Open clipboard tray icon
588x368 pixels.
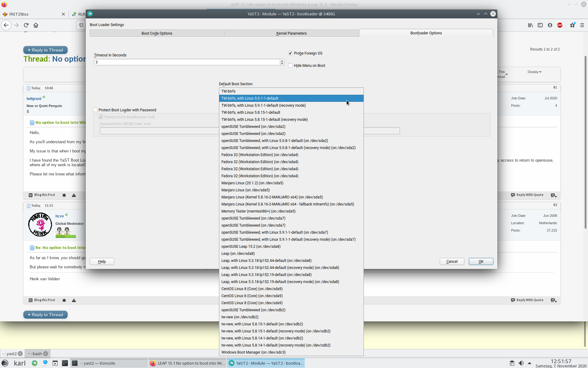(512, 363)
